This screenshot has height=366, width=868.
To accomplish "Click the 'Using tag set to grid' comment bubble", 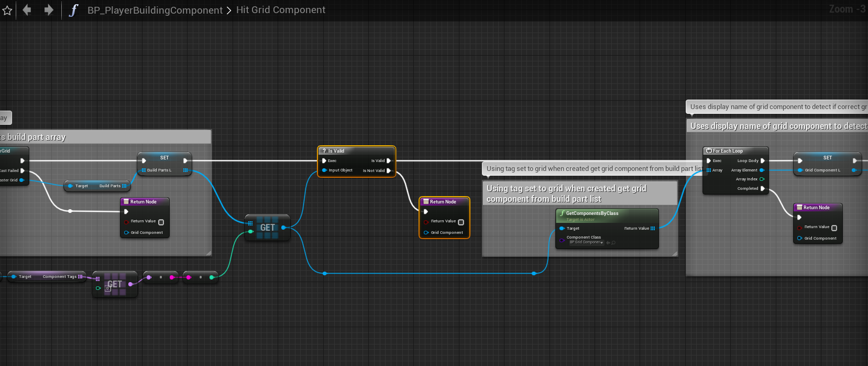I will point(592,169).
